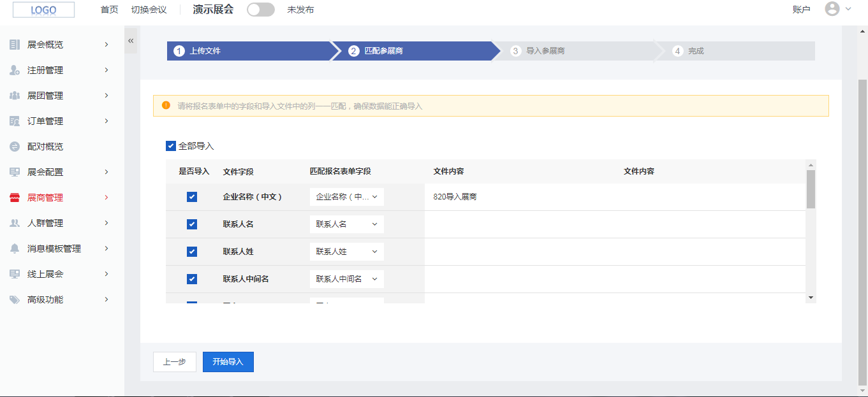The height and width of the screenshot is (397, 868).
Task: Click the 开始导入 button
Action: 228,361
